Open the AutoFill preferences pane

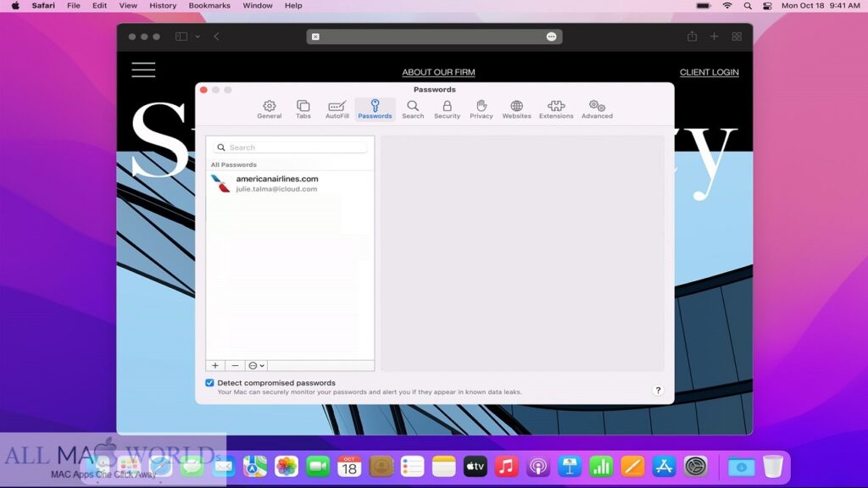point(337,109)
